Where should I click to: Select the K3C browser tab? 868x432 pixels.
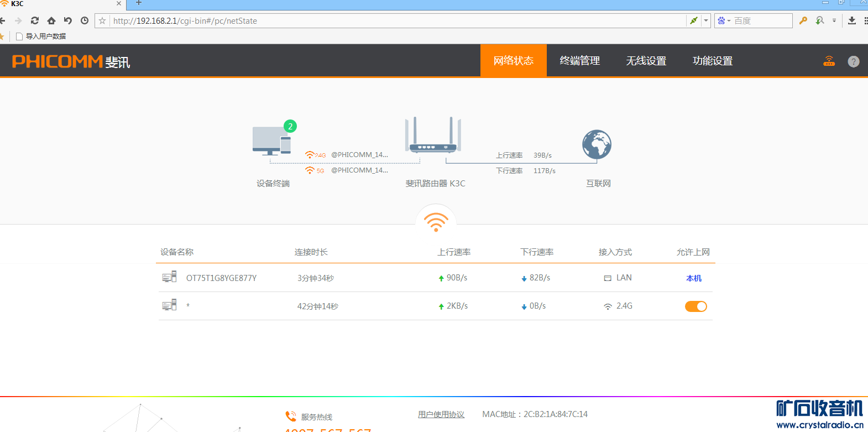tap(62, 4)
